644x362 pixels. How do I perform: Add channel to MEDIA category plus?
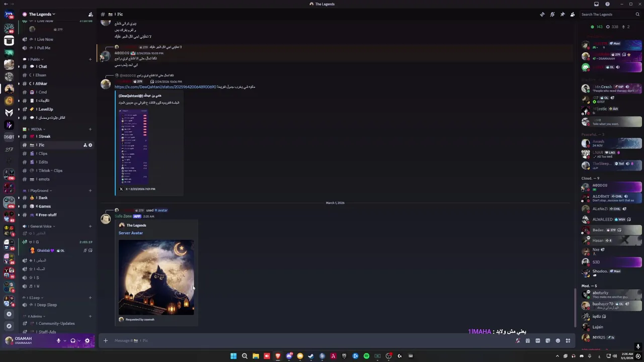point(90,129)
